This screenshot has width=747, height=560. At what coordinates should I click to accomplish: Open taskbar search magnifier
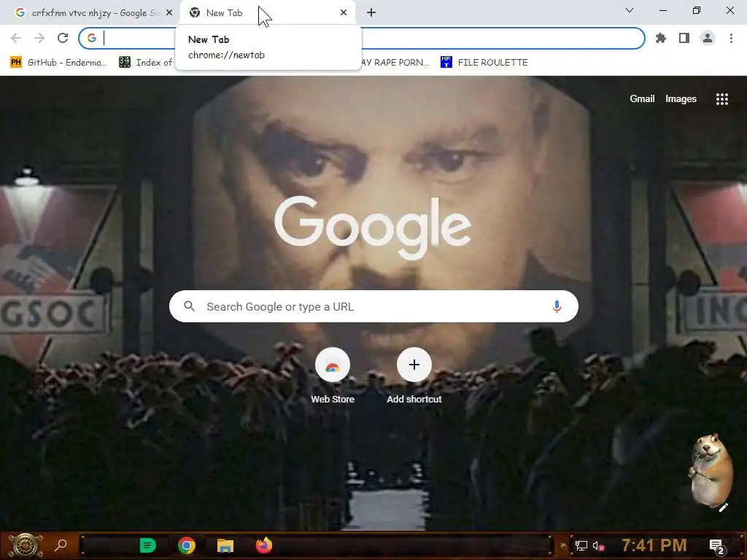61,545
